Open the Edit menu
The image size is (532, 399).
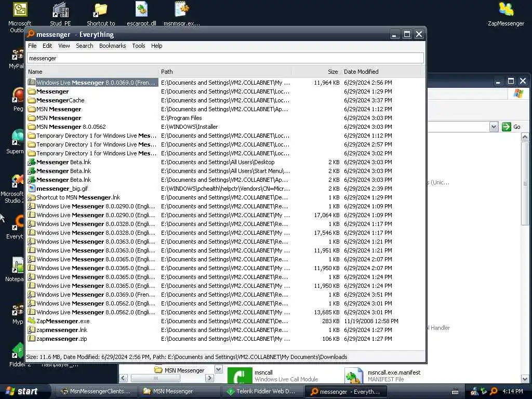(47, 46)
